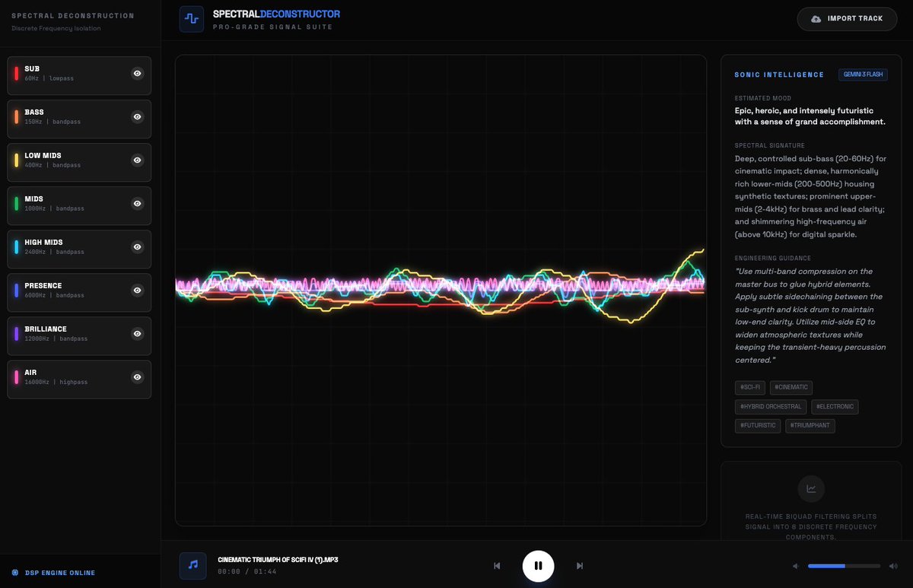Click the red SUB color indicator

pos(17,73)
